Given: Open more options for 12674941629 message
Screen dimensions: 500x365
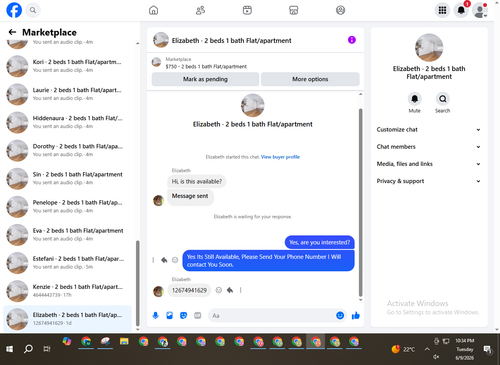Looking at the screenshot, I should click(240, 290).
